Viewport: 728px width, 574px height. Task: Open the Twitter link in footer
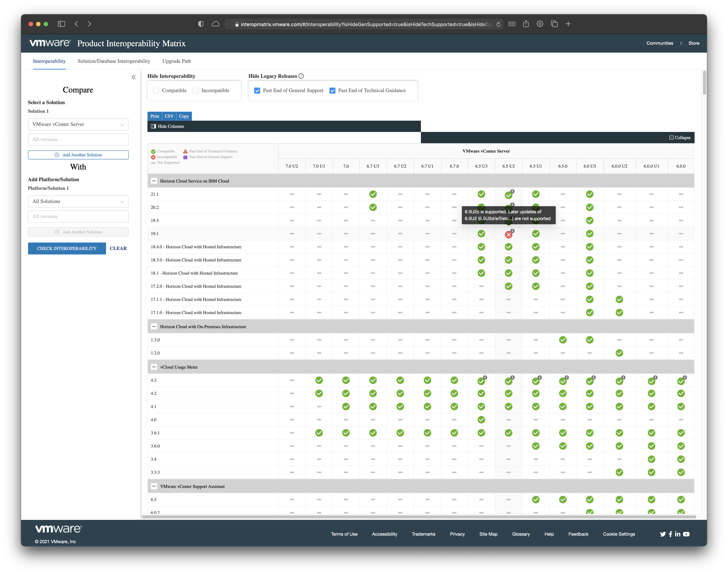[x=662, y=534]
